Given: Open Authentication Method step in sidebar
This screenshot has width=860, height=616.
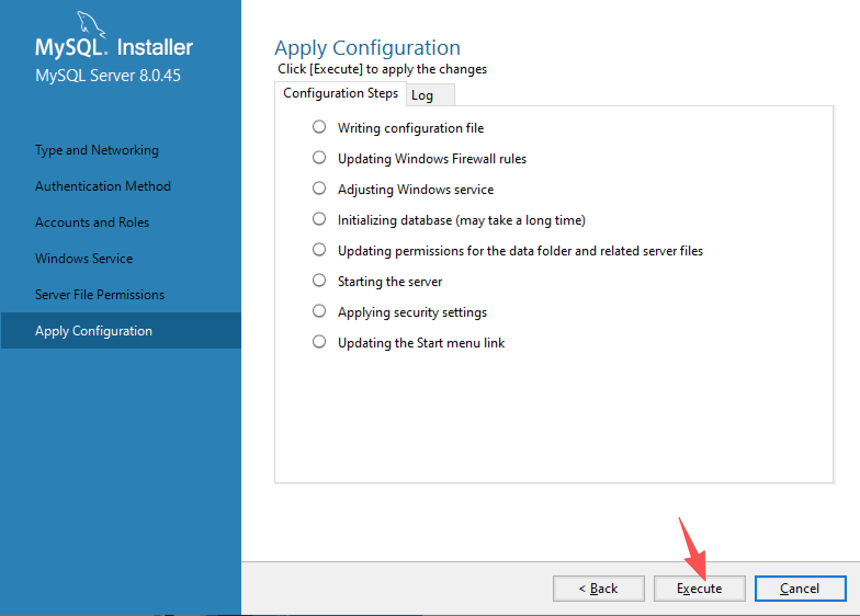Looking at the screenshot, I should click(x=103, y=186).
